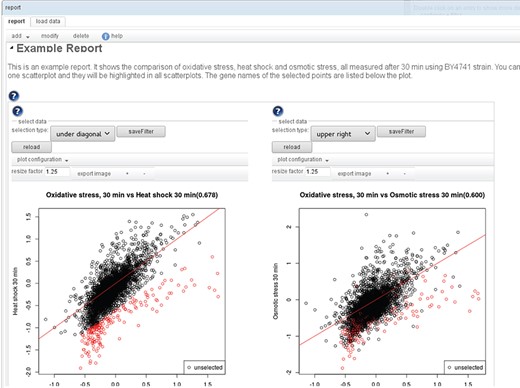Click saveFilter button in left panel
The width and height of the screenshot is (520, 388).
[x=141, y=131]
